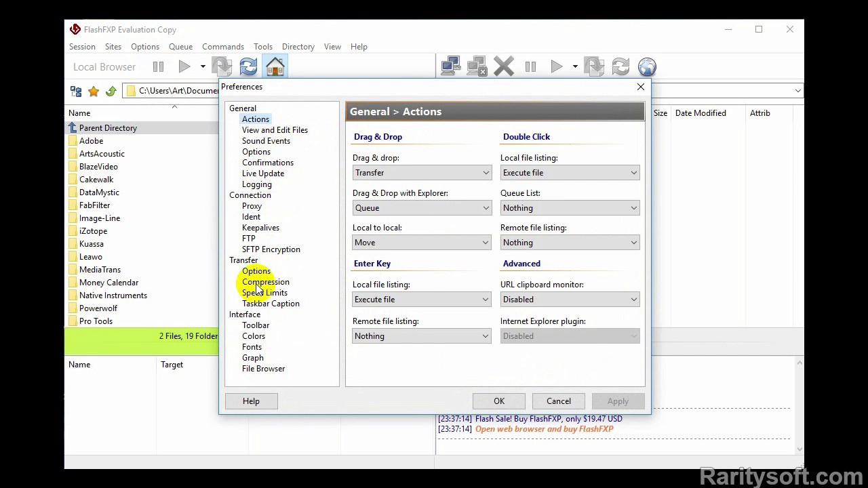Click the right pane refresh icon

620,66
